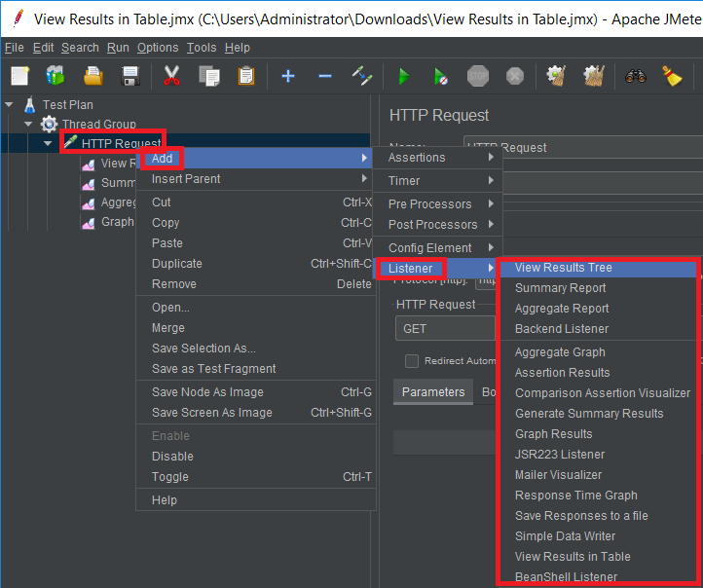Click the HTTP Request name field
Viewport: 703px width, 588px height.
click(x=583, y=147)
